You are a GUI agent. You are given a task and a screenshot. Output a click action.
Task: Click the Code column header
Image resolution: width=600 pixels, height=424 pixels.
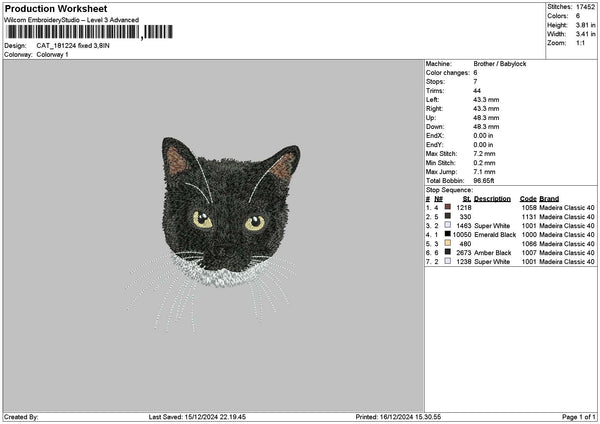pos(528,198)
